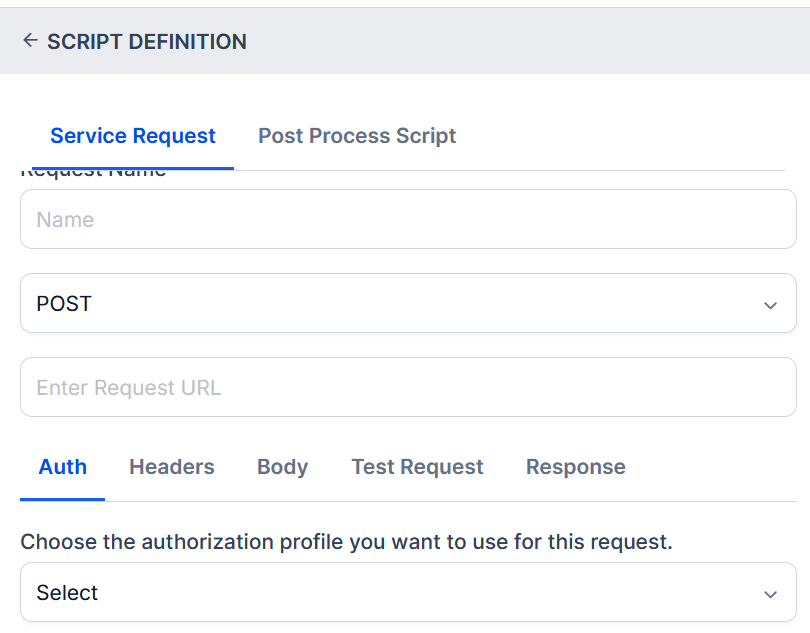
Task: View the Response tab
Action: point(575,467)
